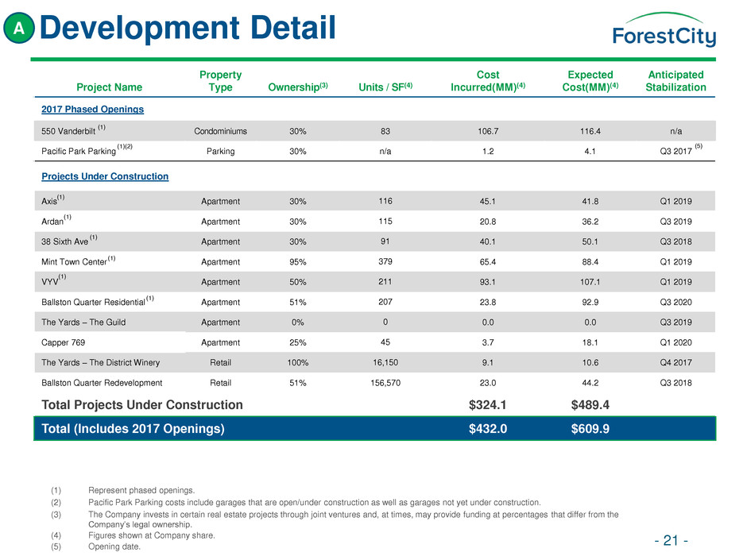Click the "16,150" square footage cell
Image resolution: width=747 pixels, height=560 pixels.
click(x=385, y=362)
